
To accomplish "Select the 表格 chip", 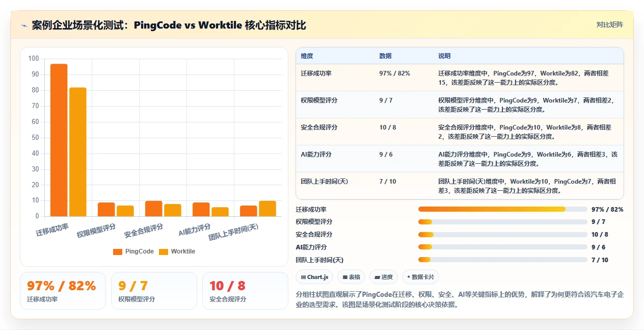I will 352,277.
